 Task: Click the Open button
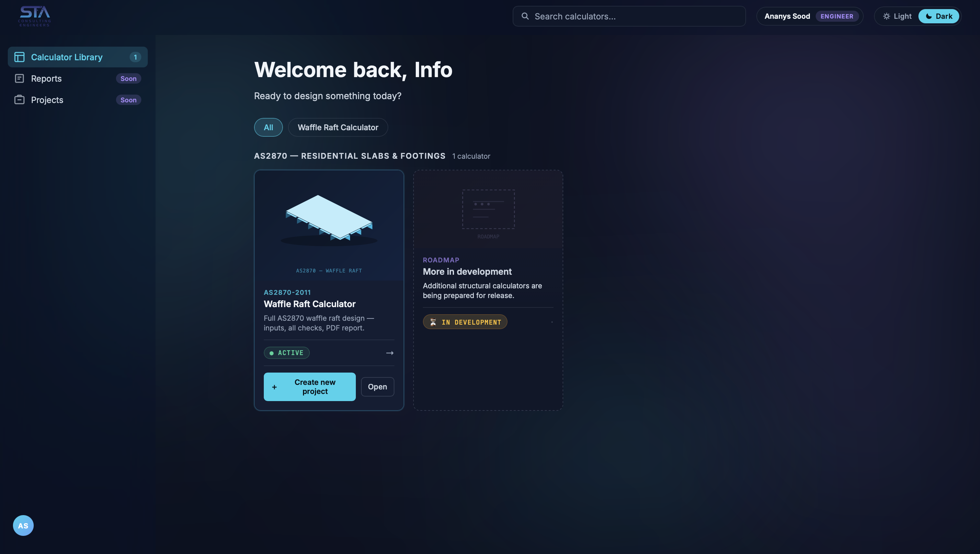[x=378, y=387]
